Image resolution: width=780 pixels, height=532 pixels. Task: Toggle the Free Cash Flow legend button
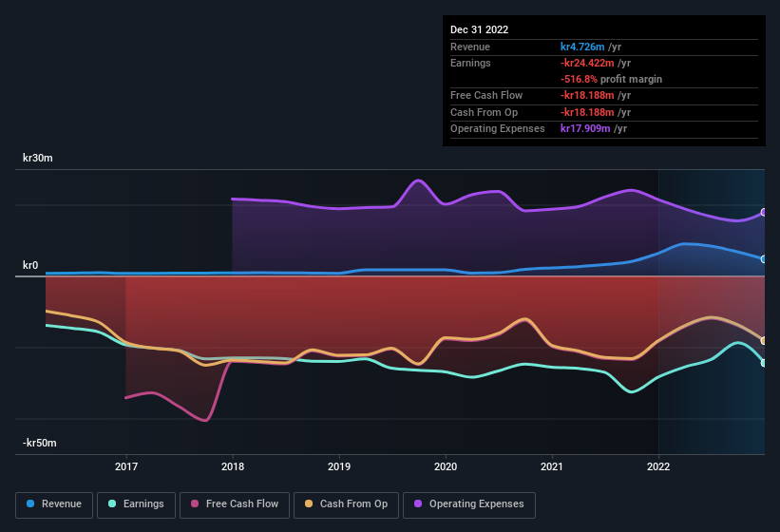pyautogui.click(x=235, y=504)
